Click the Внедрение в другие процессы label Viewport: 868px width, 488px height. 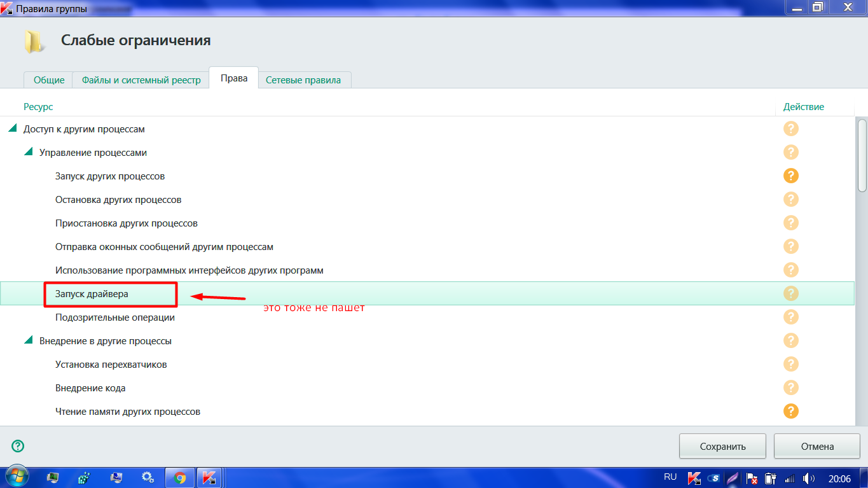click(106, 341)
